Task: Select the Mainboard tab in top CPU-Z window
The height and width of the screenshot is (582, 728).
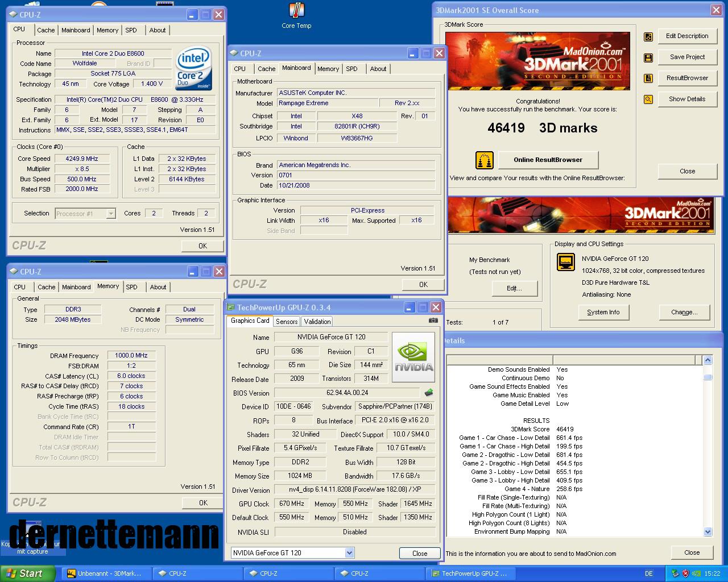Action: point(76,30)
